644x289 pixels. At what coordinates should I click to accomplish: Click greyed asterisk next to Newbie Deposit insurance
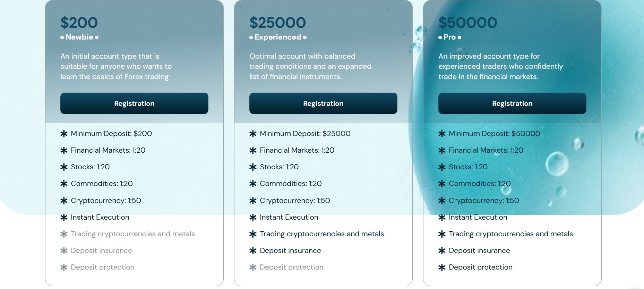(64, 250)
